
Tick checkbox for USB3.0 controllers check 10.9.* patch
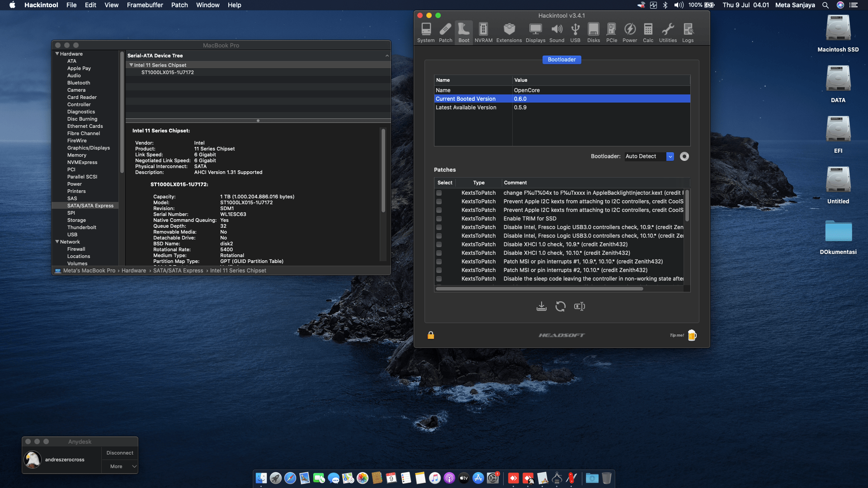click(x=439, y=227)
